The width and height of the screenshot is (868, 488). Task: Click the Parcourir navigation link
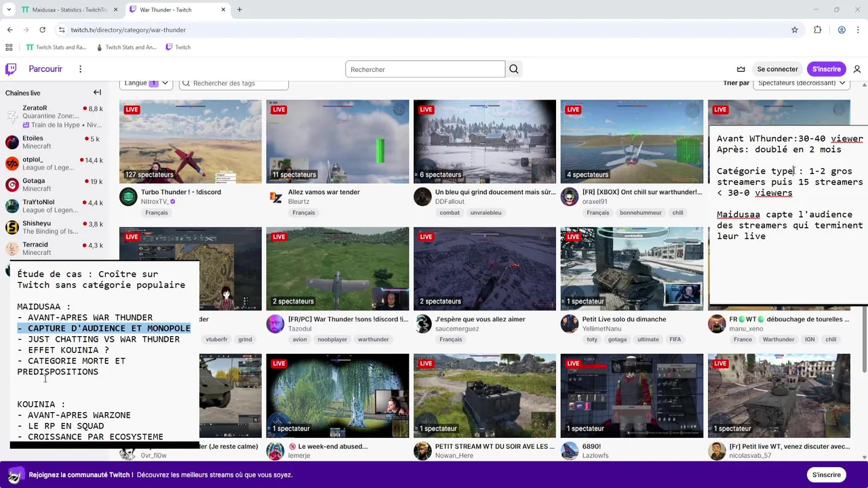click(45, 69)
